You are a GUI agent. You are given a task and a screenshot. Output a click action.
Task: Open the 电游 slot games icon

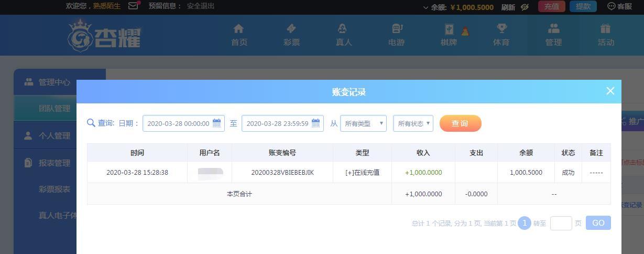click(397, 28)
